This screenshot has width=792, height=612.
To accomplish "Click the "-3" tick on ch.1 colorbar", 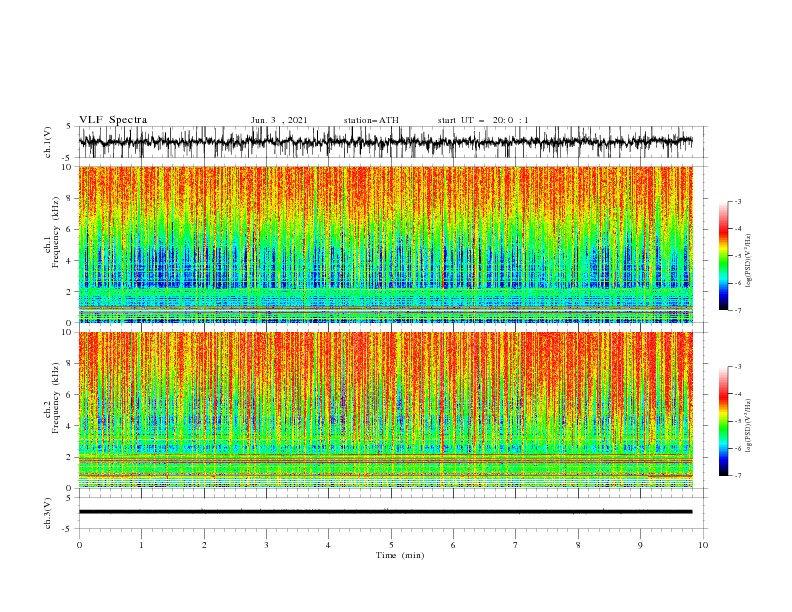I will [x=737, y=201].
